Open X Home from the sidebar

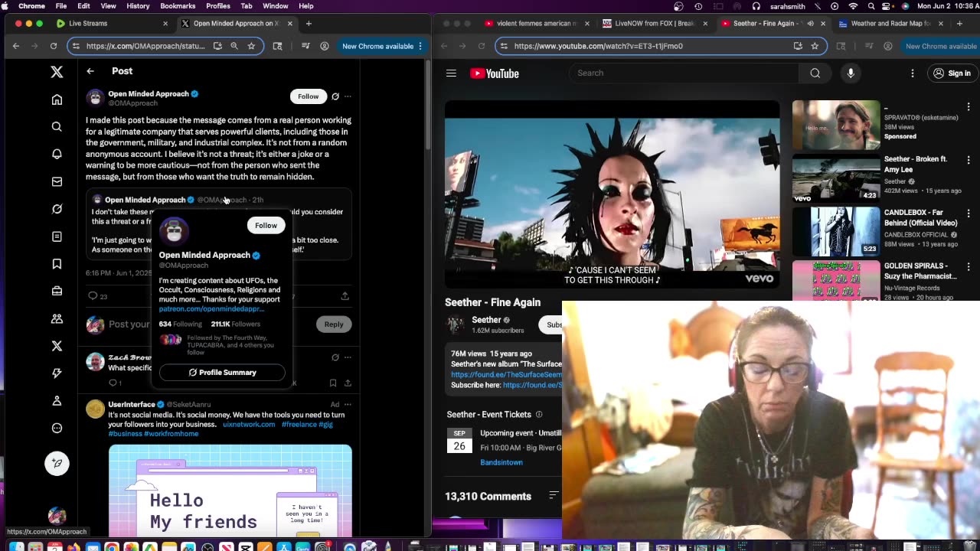tap(57, 99)
